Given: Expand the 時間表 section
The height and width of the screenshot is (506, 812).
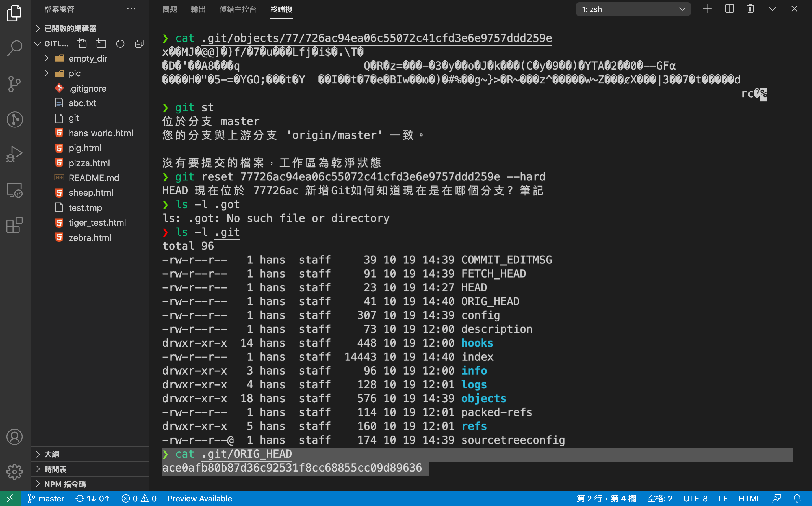Looking at the screenshot, I should tap(90, 469).
